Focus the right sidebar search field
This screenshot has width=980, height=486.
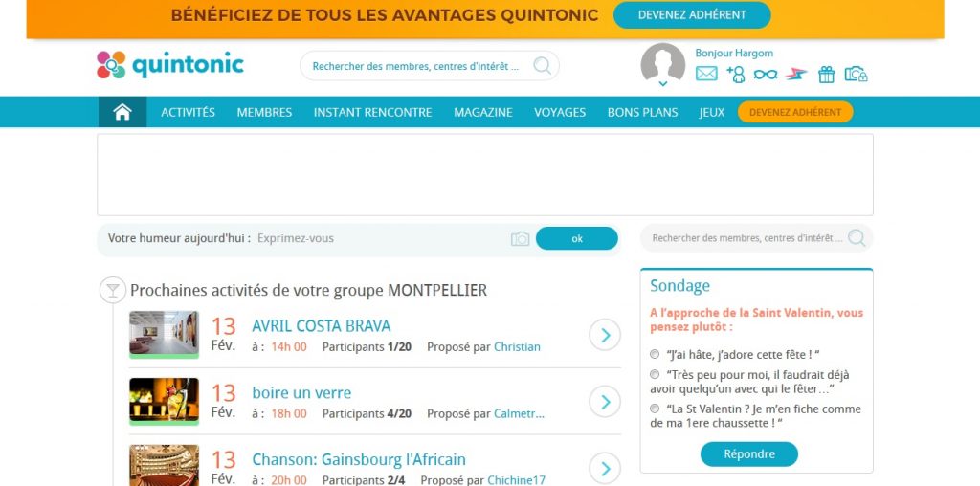pos(756,238)
